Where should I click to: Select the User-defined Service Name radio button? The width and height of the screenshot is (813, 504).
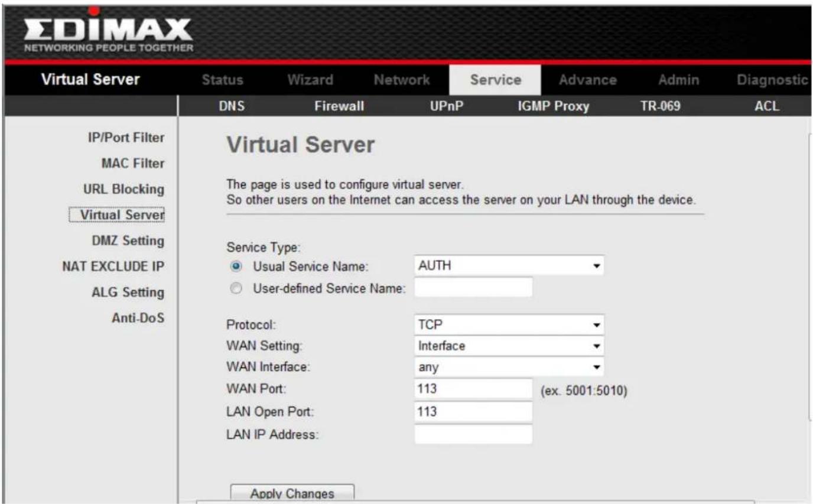(236, 289)
